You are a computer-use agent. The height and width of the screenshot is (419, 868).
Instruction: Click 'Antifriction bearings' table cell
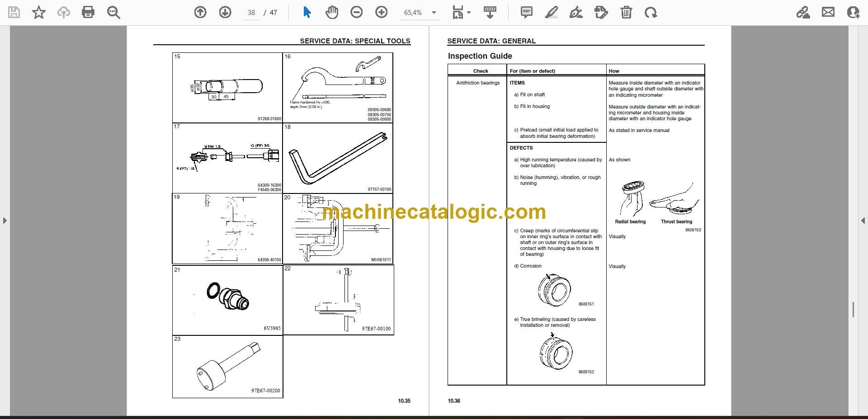[478, 83]
